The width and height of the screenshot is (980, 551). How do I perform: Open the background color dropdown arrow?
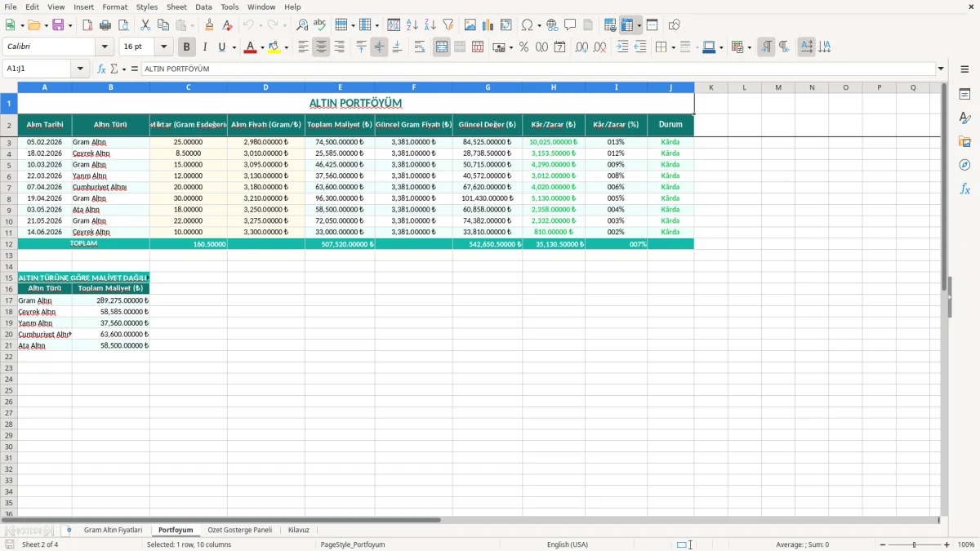point(286,47)
